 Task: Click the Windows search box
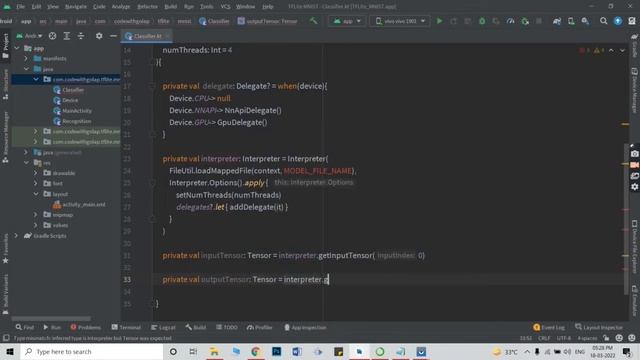[x=91, y=351]
